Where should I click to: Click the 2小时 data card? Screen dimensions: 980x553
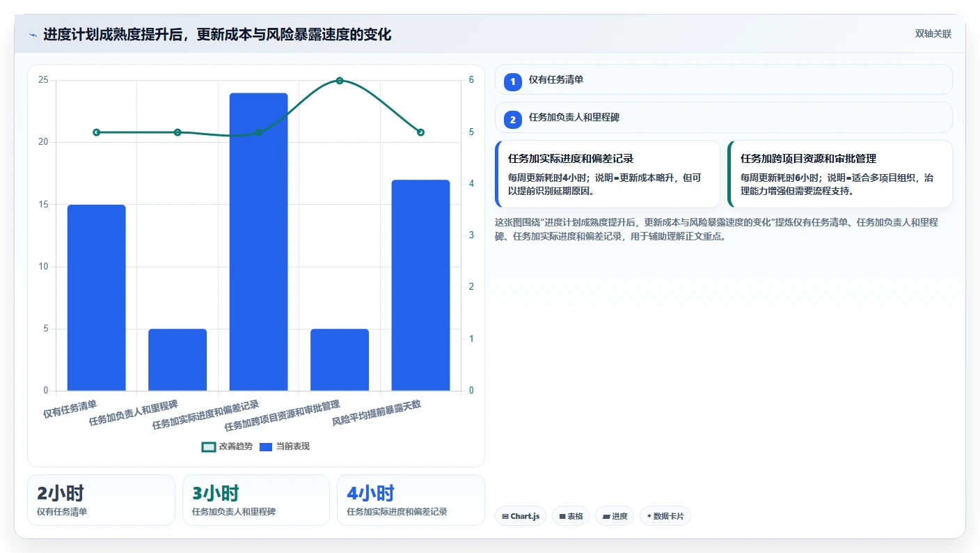(x=101, y=500)
